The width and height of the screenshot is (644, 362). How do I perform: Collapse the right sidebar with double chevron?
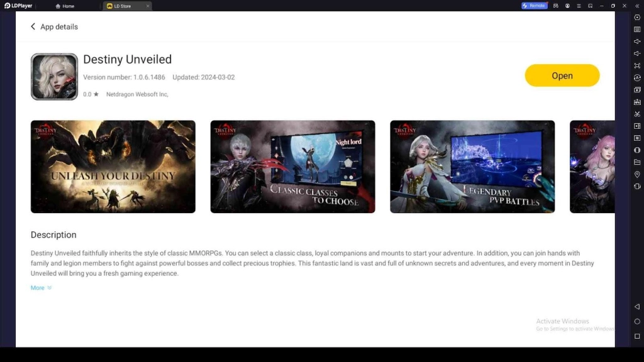pos(637,6)
